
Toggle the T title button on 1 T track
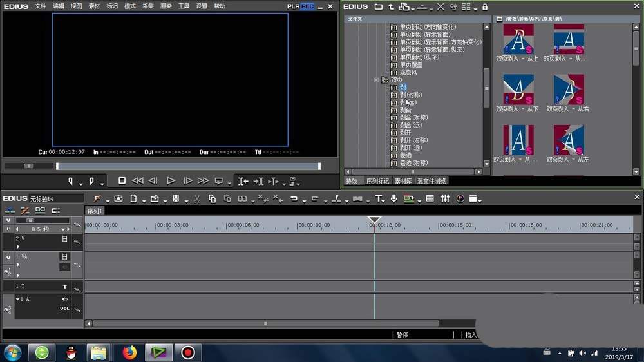[x=64, y=286]
